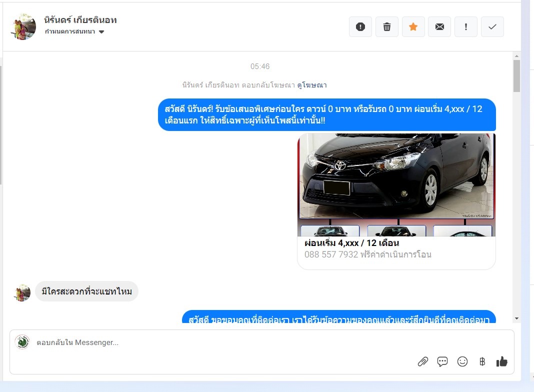The width and height of the screenshot is (534, 392).
Task: Open saved replies speech bubble icon
Action: 442,361
